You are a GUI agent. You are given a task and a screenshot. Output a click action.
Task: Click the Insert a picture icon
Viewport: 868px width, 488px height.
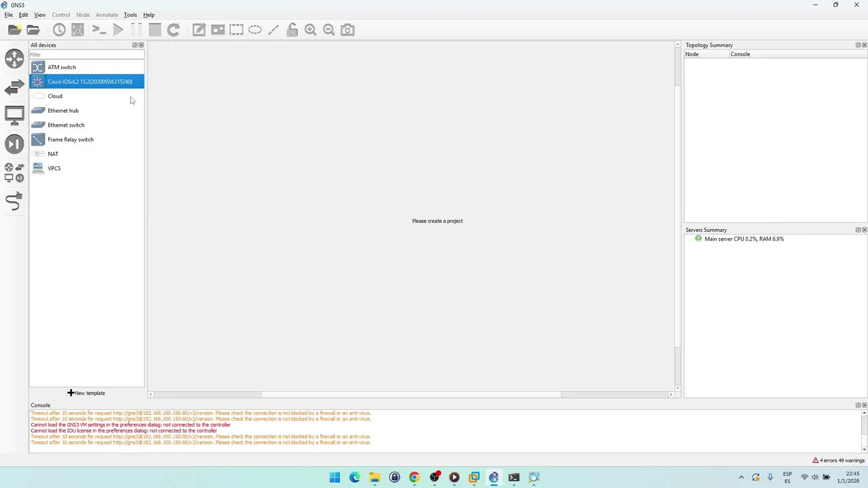coord(218,30)
